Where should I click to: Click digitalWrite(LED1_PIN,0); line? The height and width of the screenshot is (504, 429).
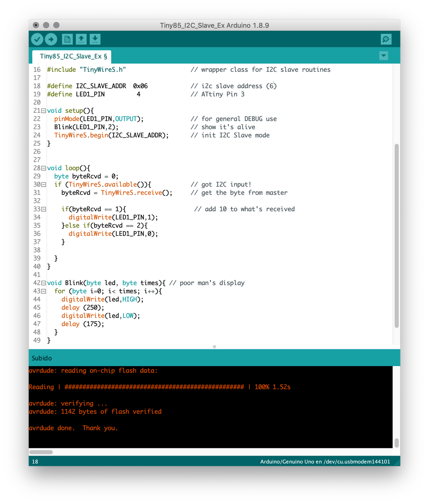(x=113, y=233)
